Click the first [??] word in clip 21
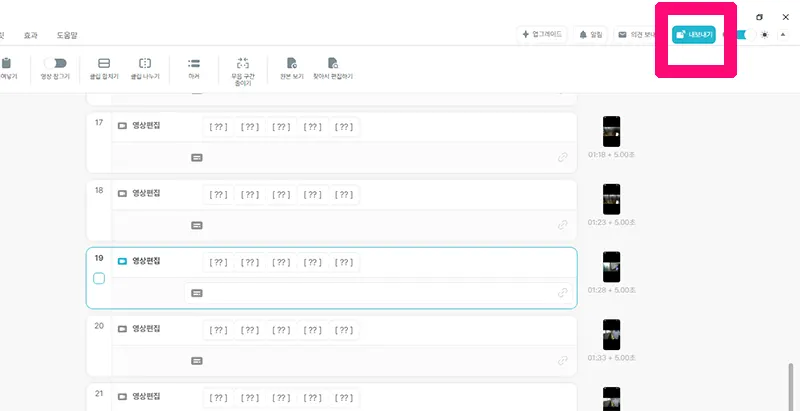800x411 pixels. pos(218,398)
